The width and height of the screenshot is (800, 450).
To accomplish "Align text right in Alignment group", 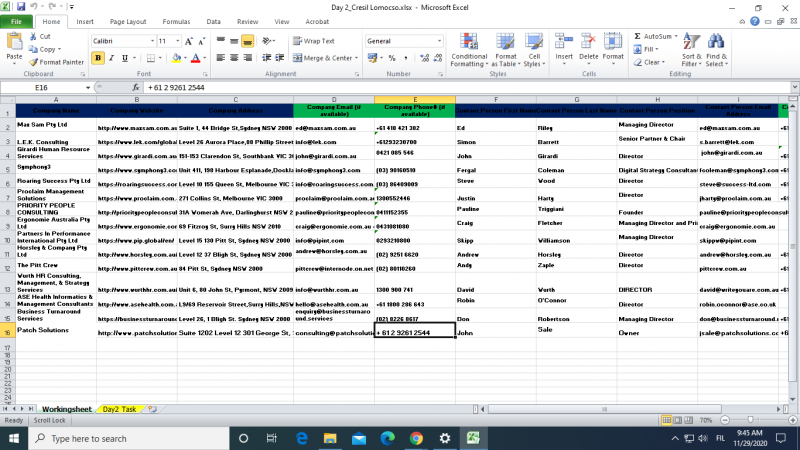I will (247, 58).
